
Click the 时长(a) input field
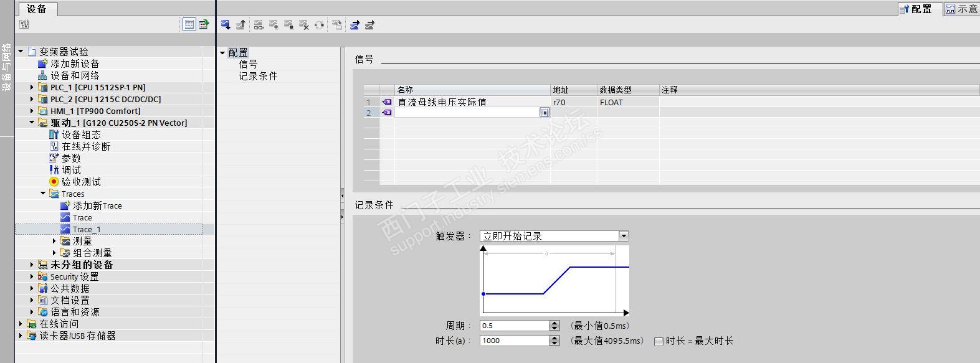pyautogui.click(x=515, y=341)
